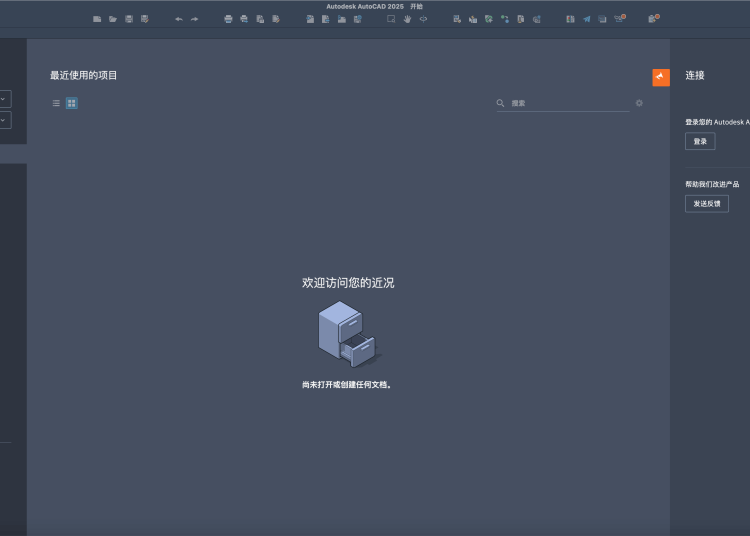Click the orange announcement megaphone icon
Screen dimensions: 750x536
point(660,77)
